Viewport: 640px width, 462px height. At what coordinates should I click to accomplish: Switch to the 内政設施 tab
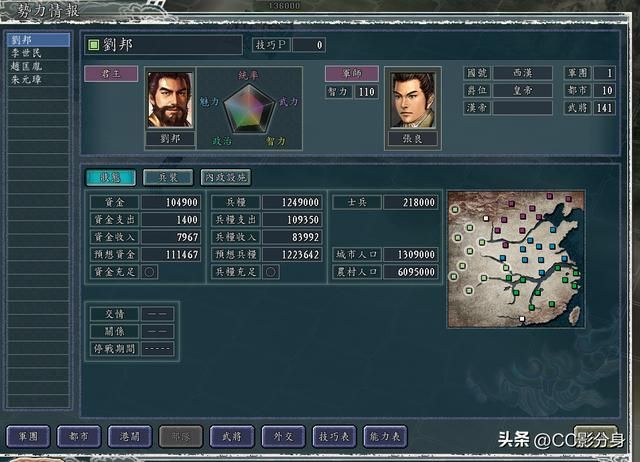[225, 178]
